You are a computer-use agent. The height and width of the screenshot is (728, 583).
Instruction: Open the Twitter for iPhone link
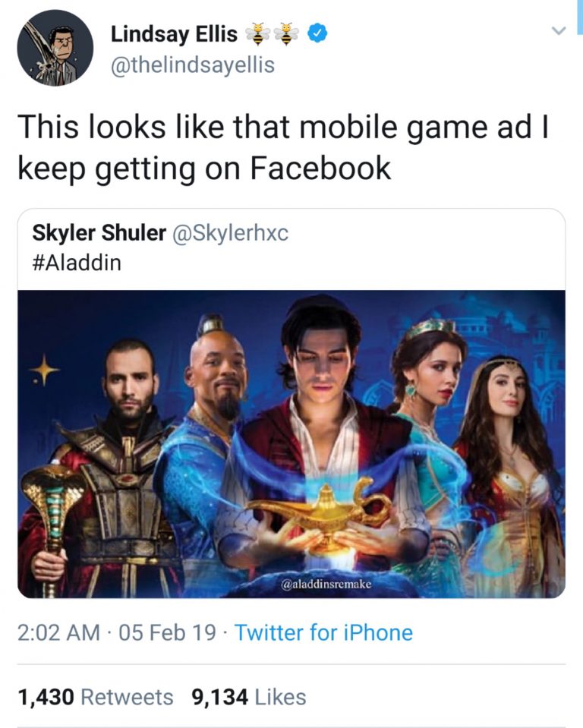click(323, 632)
